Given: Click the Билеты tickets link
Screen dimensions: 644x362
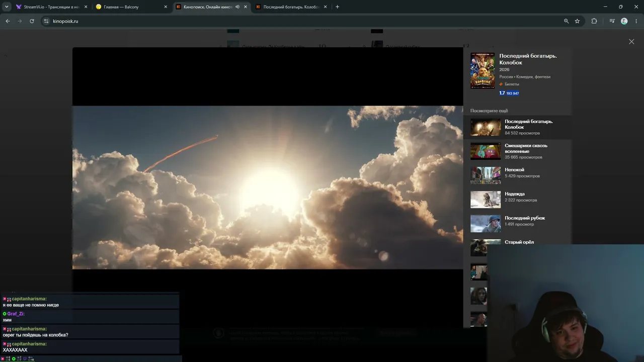Looking at the screenshot, I should (512, 84).
